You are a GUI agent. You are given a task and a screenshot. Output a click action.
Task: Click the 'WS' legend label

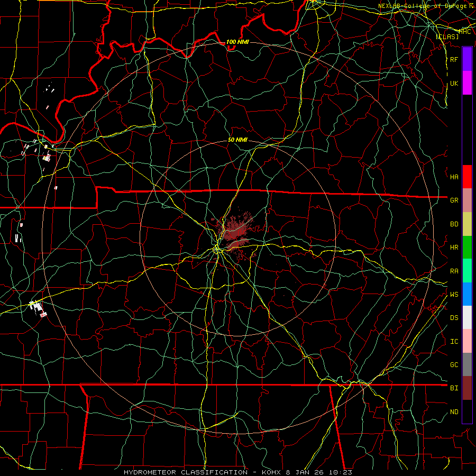[x=454, y=294]
